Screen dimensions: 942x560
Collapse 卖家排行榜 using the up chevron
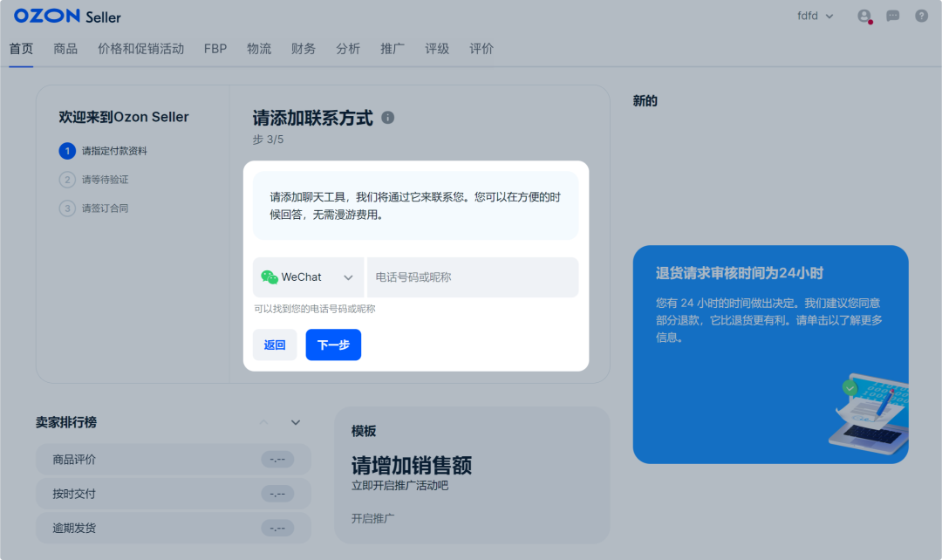(263, 421)
